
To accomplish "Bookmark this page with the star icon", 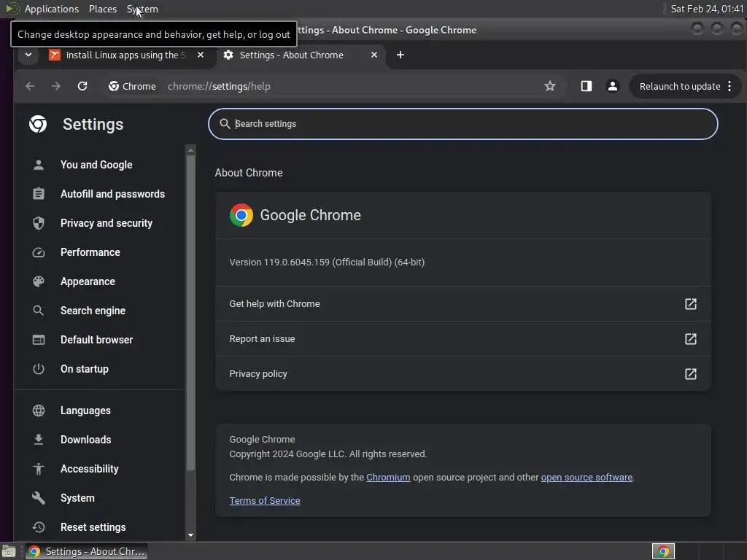I will tap(550, 86).
